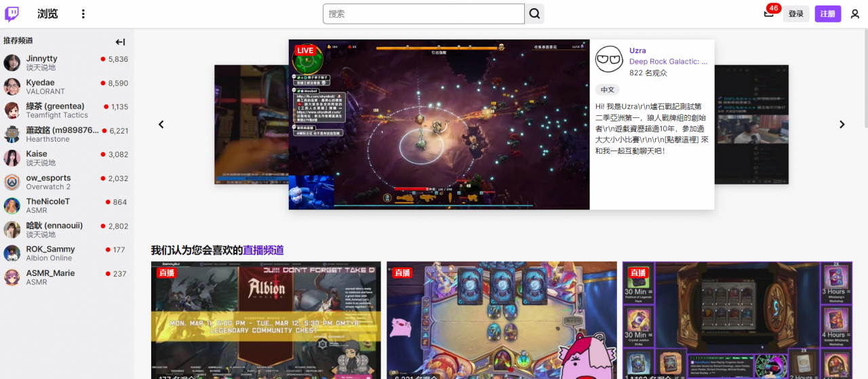This screenshot has height=379, width=868.
Task: Select the 中文 language tag
Action: [x=608, y=89]
